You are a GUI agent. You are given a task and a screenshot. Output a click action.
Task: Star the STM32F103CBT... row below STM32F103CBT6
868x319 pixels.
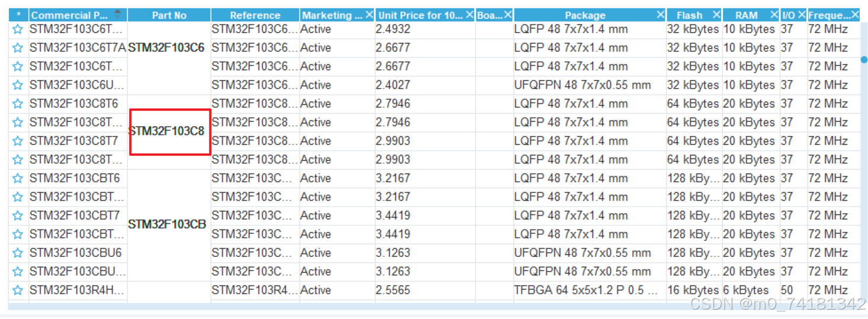click(18, 197)
